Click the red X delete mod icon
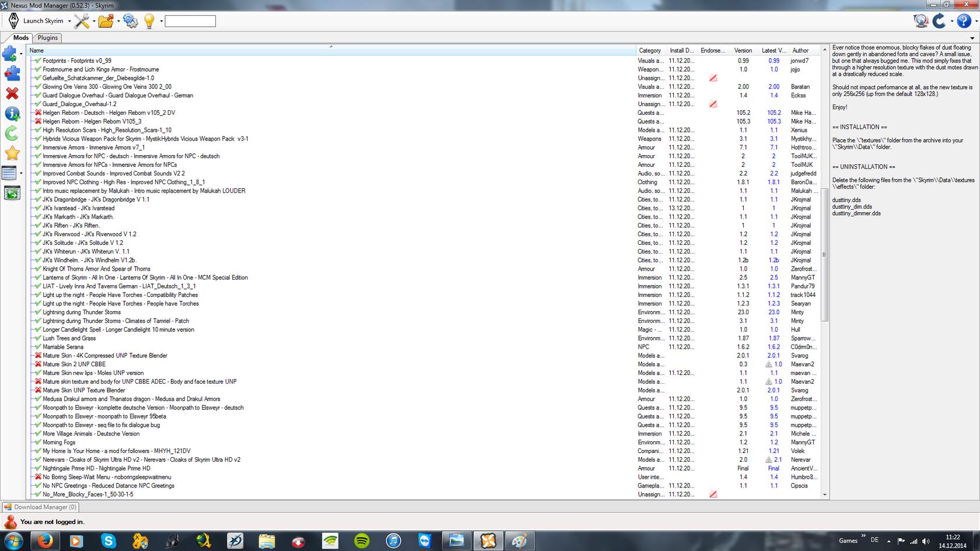Image resolution: width=980 pixels, height=551 pixels. 12,93
